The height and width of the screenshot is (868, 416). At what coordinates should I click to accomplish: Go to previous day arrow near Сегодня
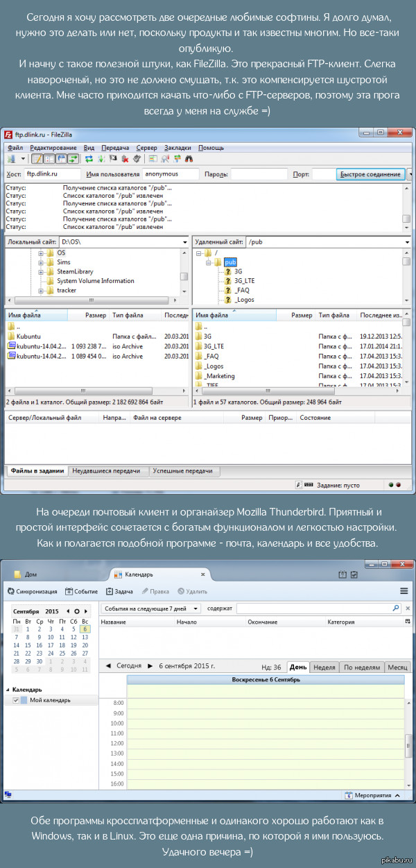[x=108, y=666]
